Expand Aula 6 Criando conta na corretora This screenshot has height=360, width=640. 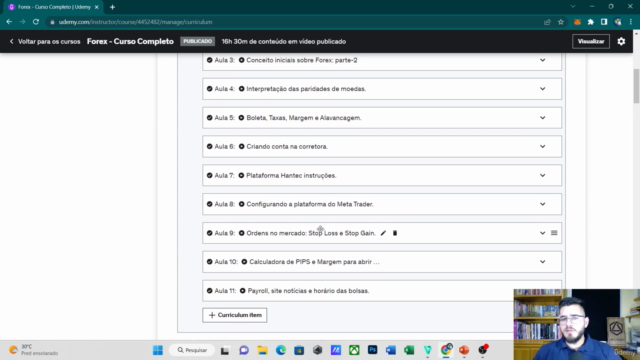point(542,147)
